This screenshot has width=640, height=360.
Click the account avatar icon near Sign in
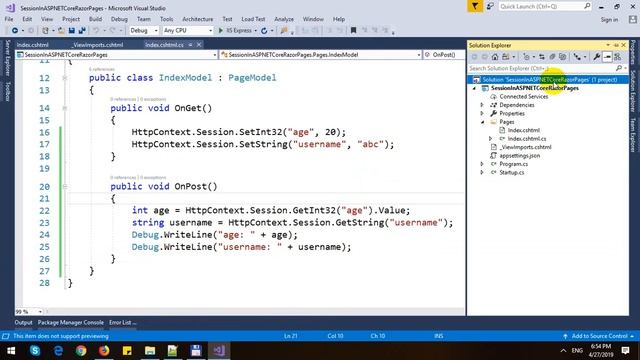point(633,19)
